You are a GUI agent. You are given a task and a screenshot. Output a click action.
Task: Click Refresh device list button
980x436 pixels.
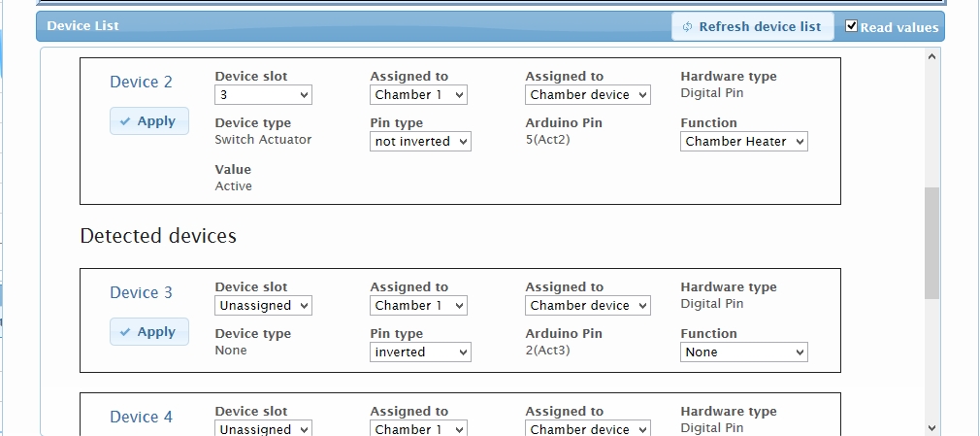point(753,27)
